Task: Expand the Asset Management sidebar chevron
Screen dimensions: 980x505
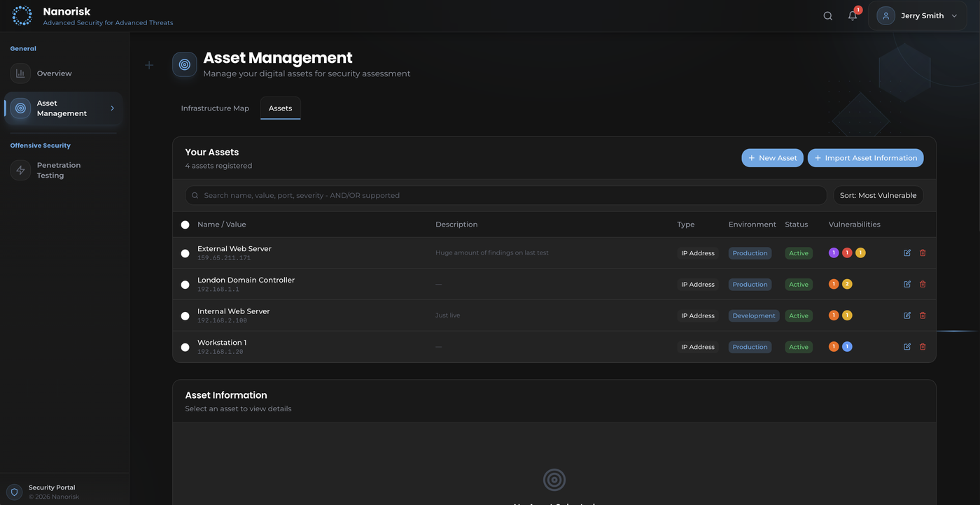Action: pyautogui.click(x=111, y=107)
